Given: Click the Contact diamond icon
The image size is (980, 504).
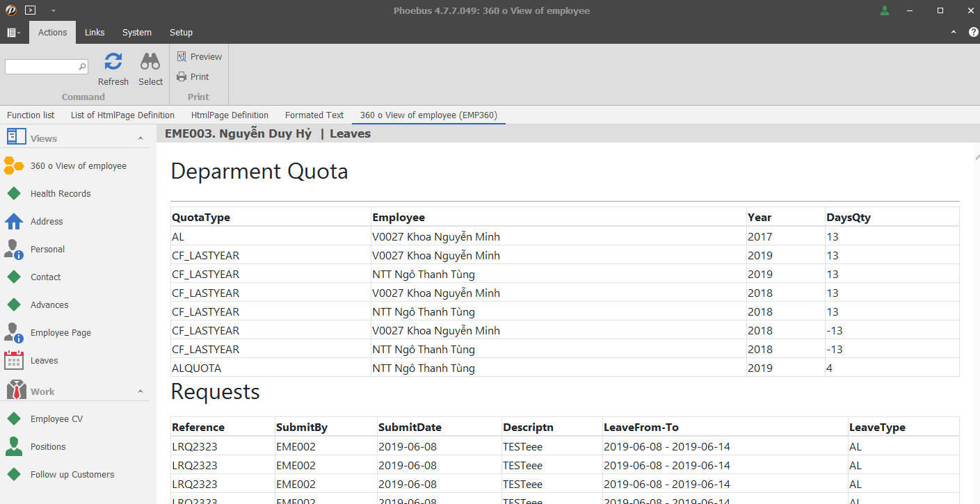Looking at the screenshot, I should [x=14, y=277].
